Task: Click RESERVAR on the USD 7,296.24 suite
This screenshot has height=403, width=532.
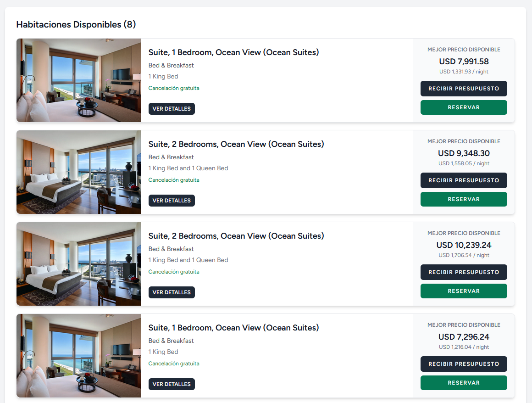Action: 464,382
